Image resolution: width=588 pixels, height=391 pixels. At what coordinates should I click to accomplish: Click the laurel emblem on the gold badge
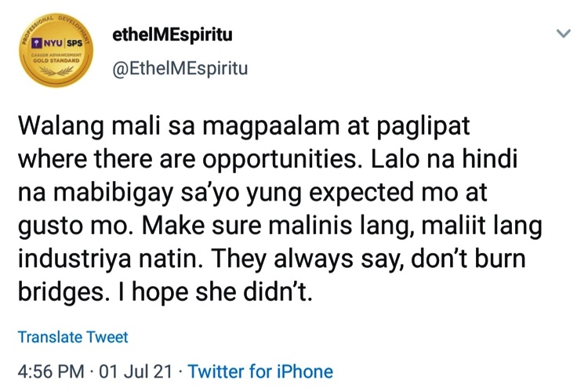pyautogui.click(x=56, y=71)
